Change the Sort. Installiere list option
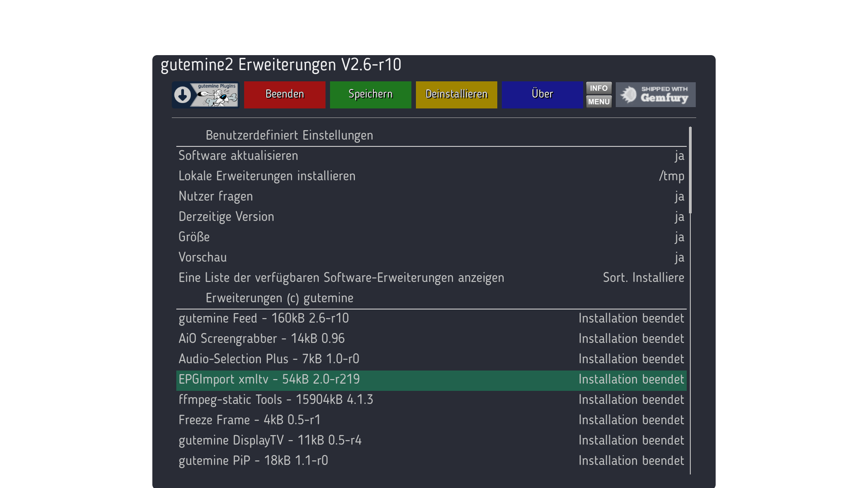 [643, 277]
